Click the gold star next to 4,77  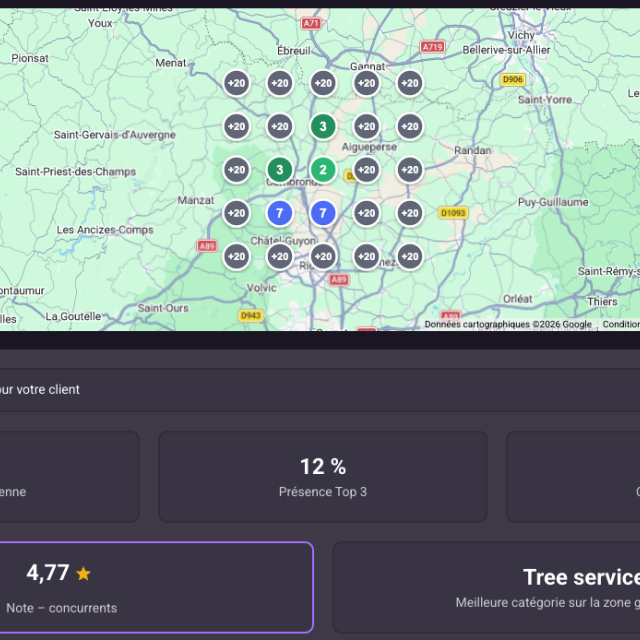click(x=83, y=574)
